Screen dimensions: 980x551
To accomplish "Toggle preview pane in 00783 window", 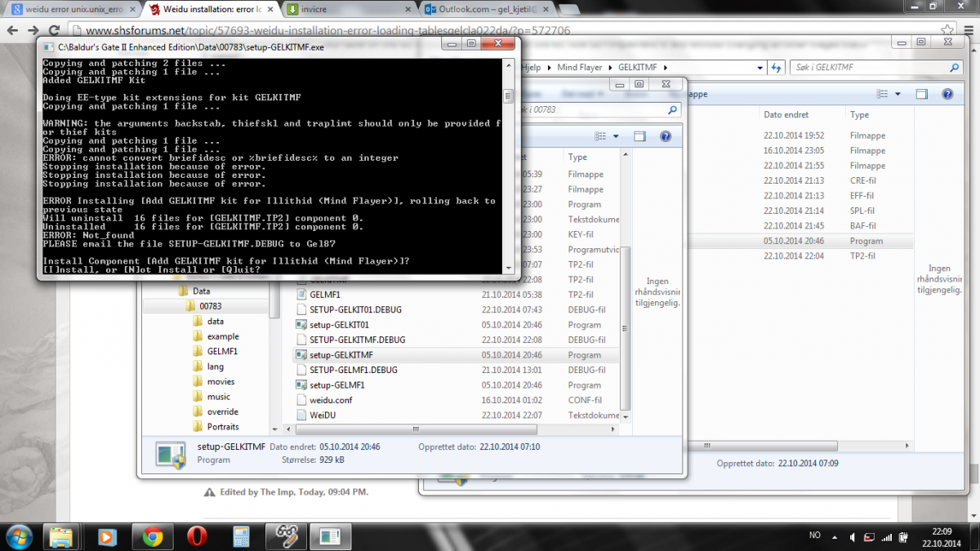I will tap(640, 136).
